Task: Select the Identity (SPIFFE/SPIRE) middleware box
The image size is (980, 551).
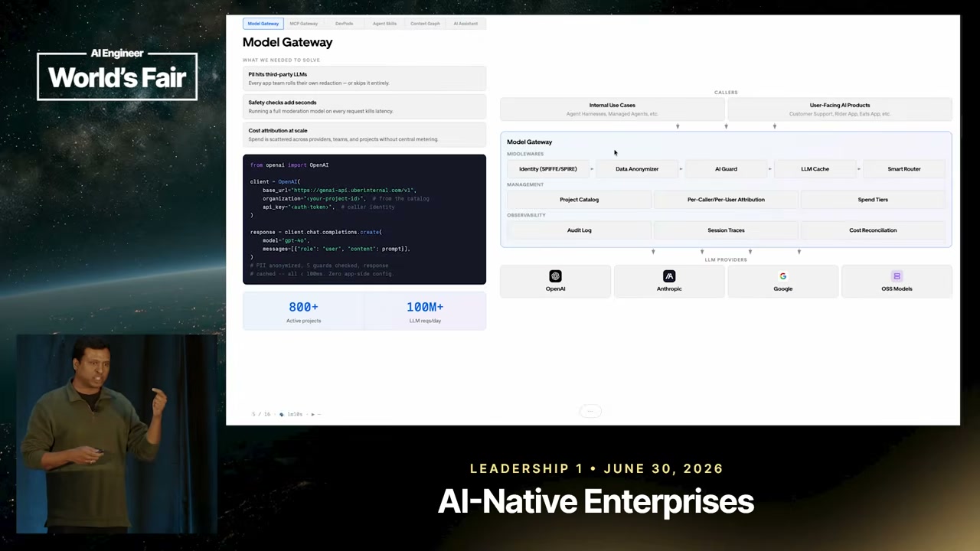Action: (x=548, y=169)
